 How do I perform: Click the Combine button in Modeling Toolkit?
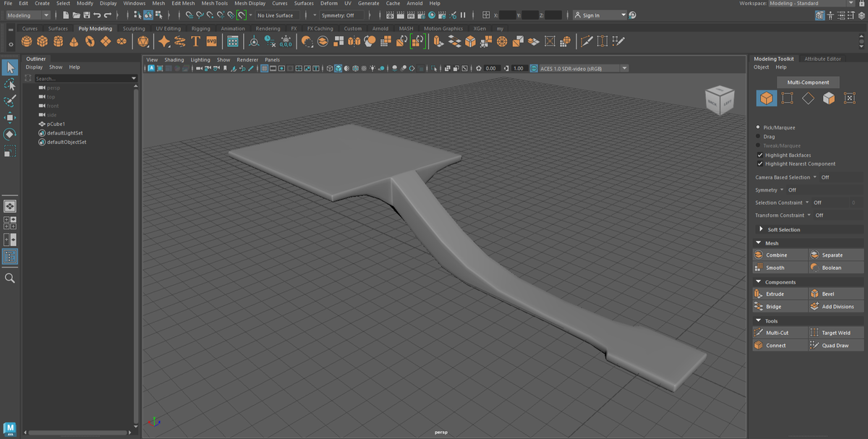click(x=780, y=255)
